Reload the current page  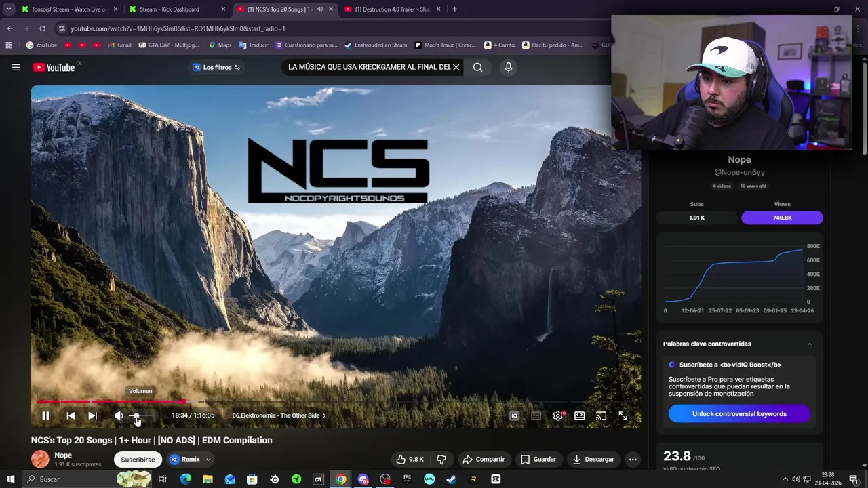point(42,28)
